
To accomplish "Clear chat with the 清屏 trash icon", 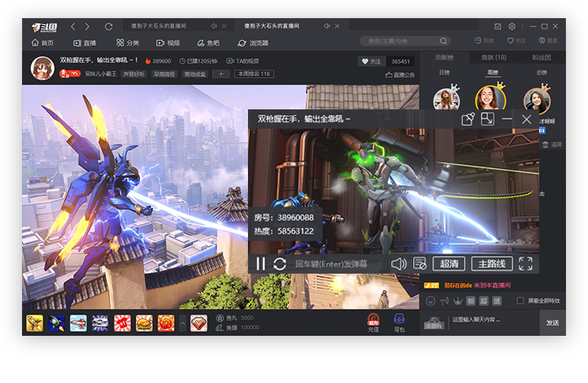I will click(552, 145).
